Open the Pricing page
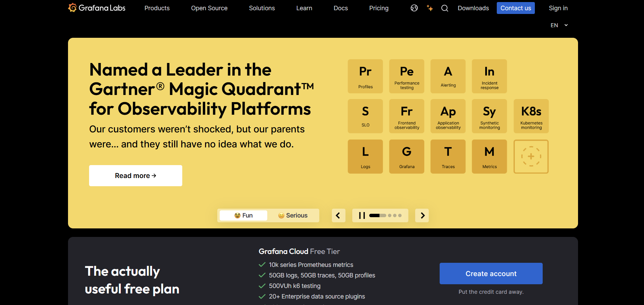 pos(379,8)
